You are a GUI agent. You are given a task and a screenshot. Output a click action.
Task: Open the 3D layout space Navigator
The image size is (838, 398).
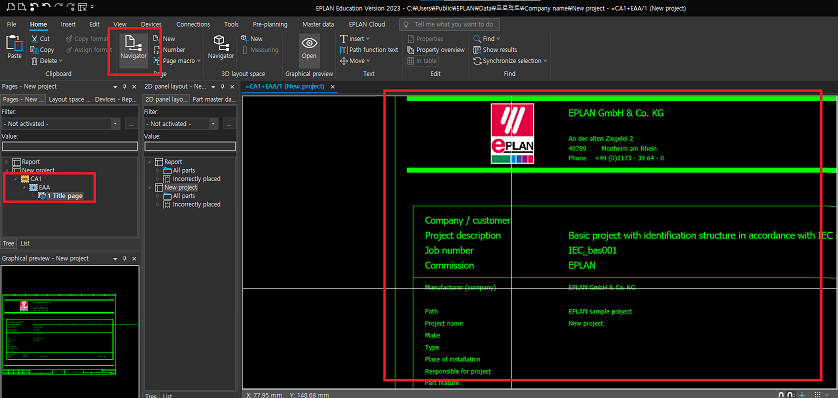click(x=221, y=48)
